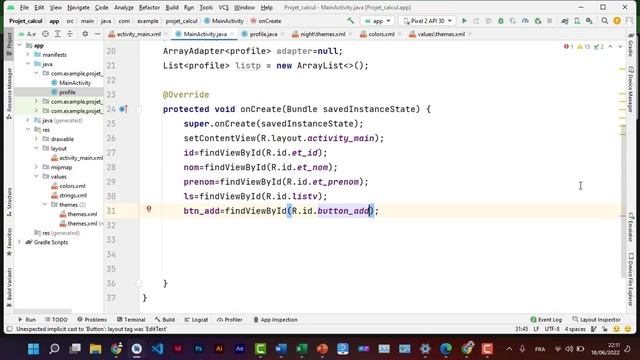Open the Structure side panel
Image resolution: width=640 pixels, height=360 pixels.
click(x=9, y=202)
